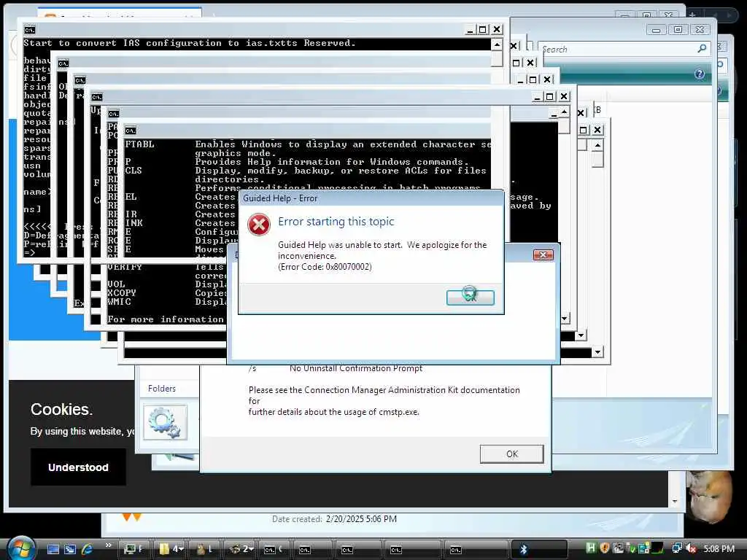The width and height of the screenshot is (747, 560).
Task: Click the taskbar button labeled L
Action: click(x=205, y=549)
